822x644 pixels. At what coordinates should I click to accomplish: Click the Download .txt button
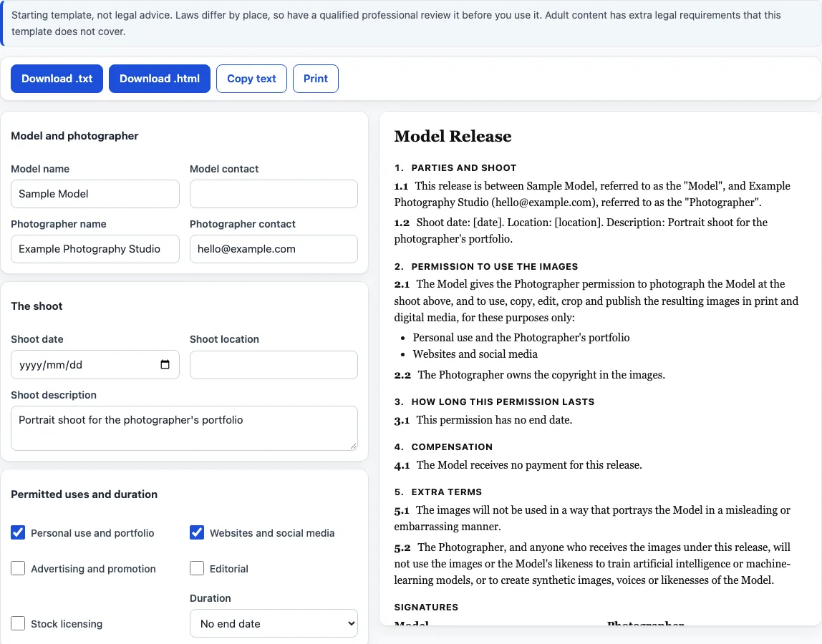click(57, 79)
